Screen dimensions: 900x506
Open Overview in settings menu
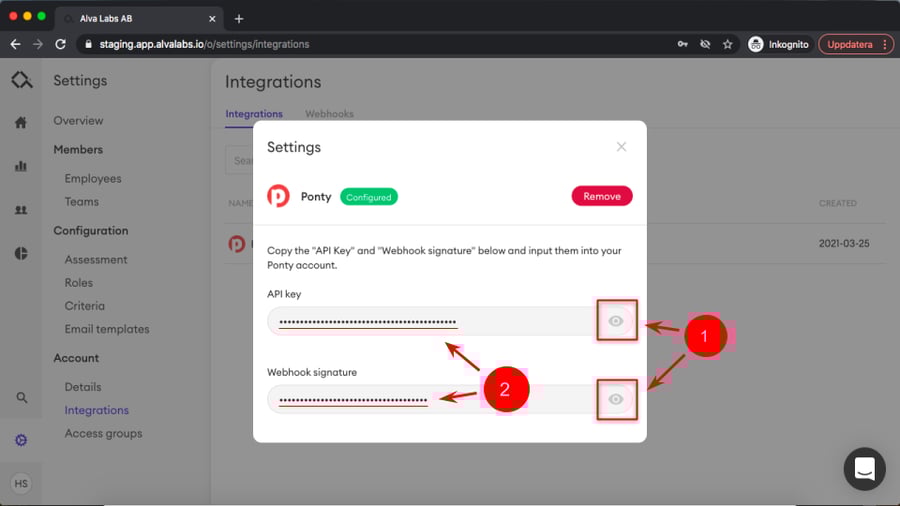click(78, 120)
